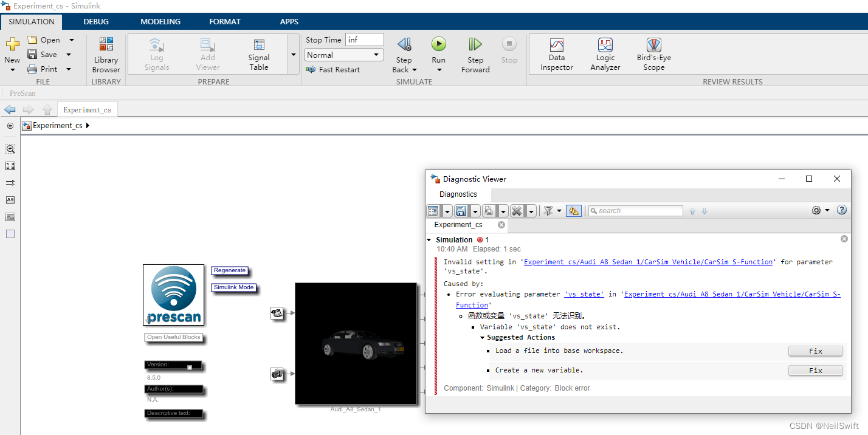Open the Logic Analyzer
868x435 pixels.
point(605,55)
